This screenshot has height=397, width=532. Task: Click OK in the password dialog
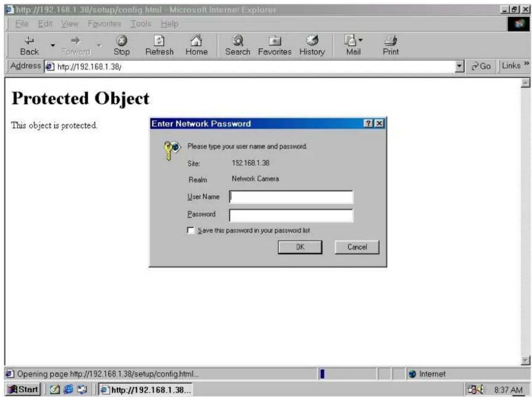pyautogui.click(x=300, y=247)
